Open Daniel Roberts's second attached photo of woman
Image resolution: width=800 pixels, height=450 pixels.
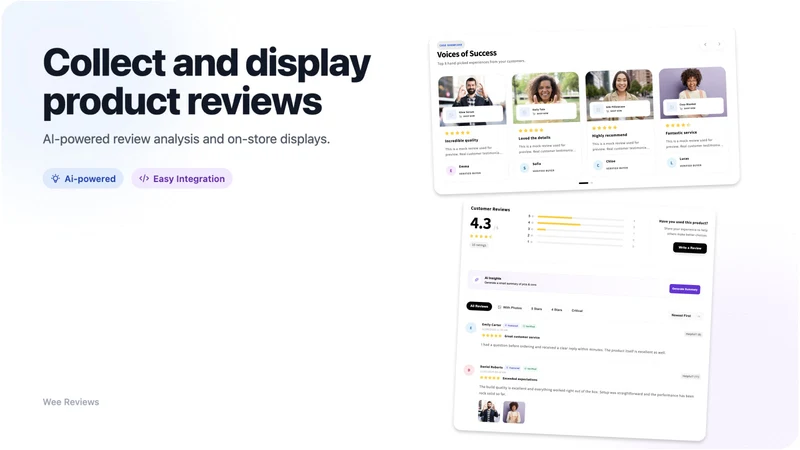[514, 412]
